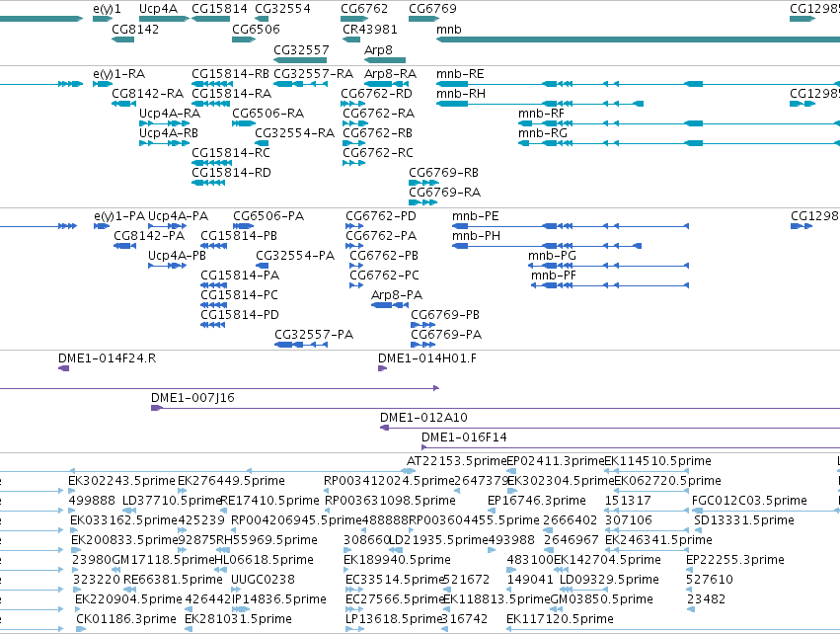Viewport: 840px width, 634px height.
Task: Select the CG32557-PA protein label
Action: (x=314, y=336)
